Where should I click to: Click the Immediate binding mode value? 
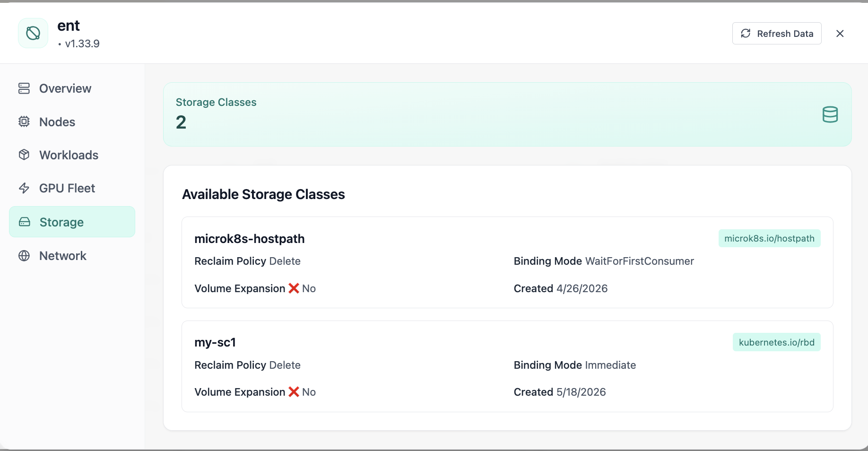(610, 365)
